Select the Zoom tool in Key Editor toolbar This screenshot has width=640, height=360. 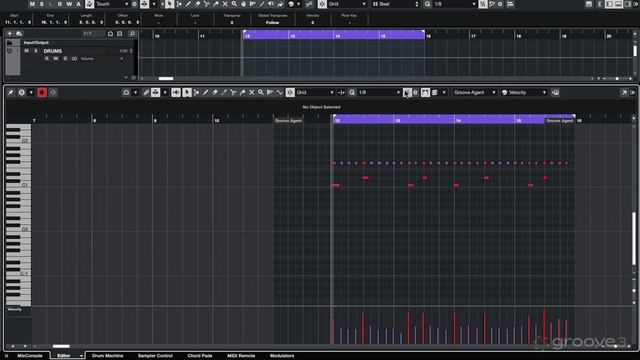[261, 93]
